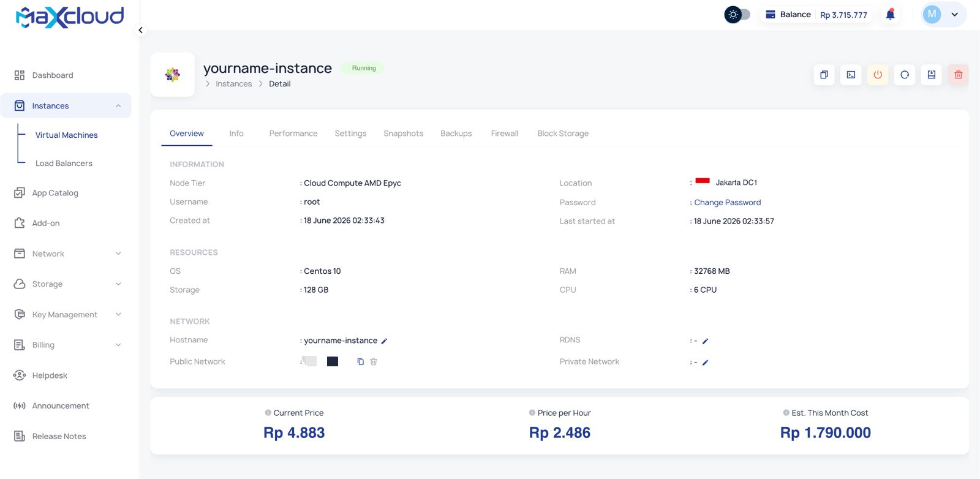This screenshot has width=980, height=479.
Task: Click the Rp 4.883 current price
Action: tap(294, 433)
